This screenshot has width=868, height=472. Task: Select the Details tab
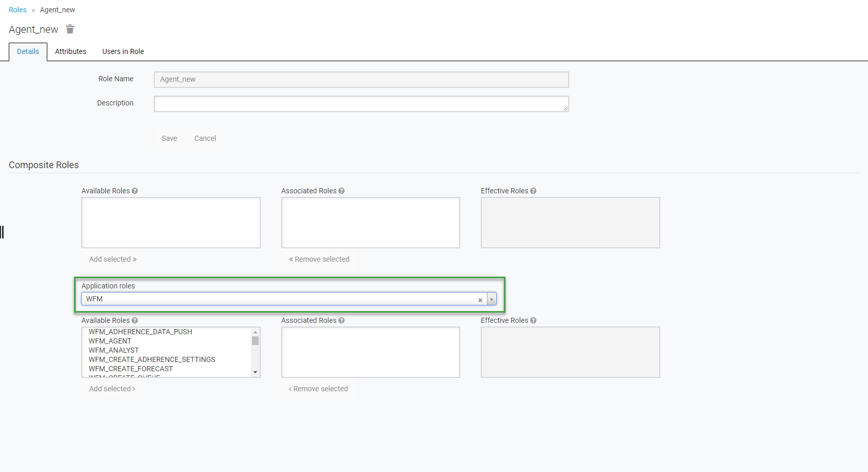click(28, 51)
